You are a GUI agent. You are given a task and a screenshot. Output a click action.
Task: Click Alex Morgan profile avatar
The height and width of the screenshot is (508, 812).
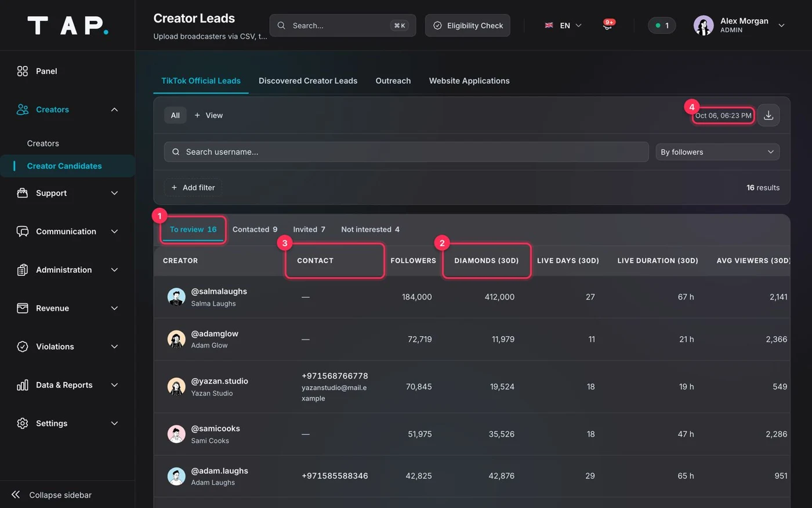704,25
